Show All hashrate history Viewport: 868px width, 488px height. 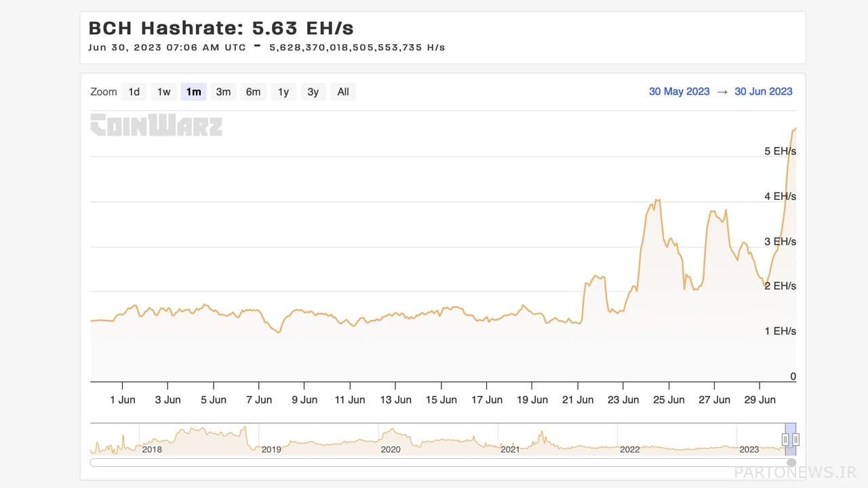(x=343, y=92)
